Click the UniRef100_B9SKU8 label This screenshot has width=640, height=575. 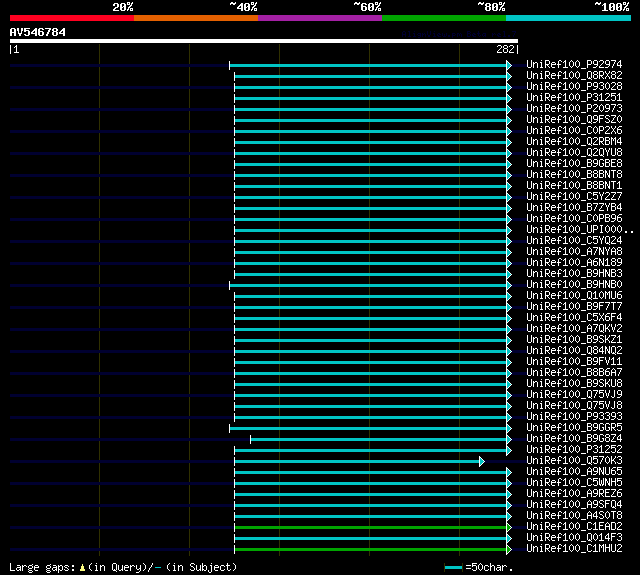point(574,384)
